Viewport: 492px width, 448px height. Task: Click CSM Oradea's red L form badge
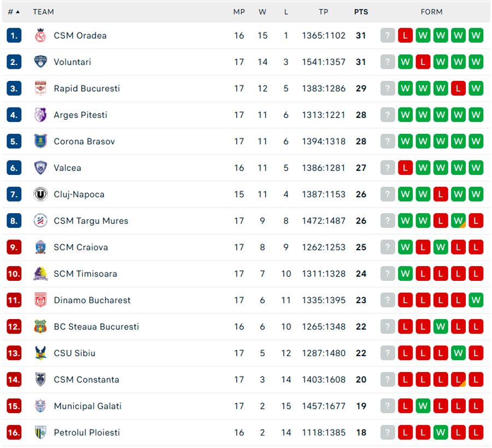[405, 36]
